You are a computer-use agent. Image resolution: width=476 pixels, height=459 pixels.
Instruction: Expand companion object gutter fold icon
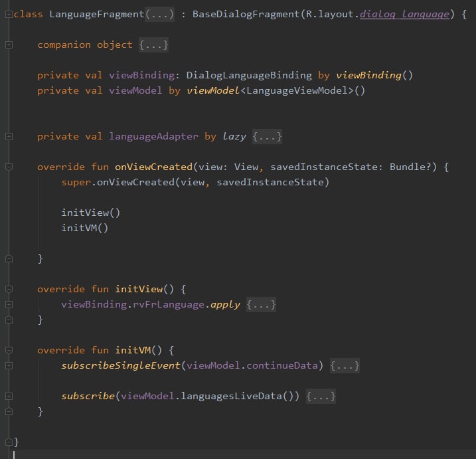pos(9,45)
